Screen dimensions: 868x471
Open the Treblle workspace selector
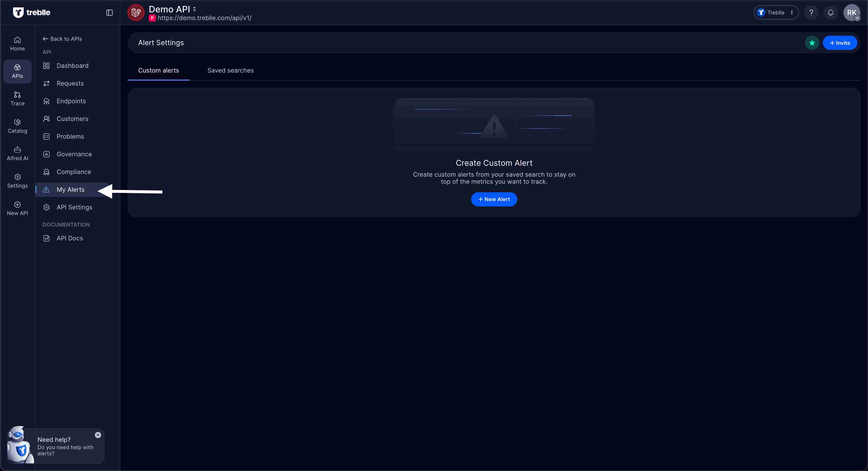click(x=776, y=12)
